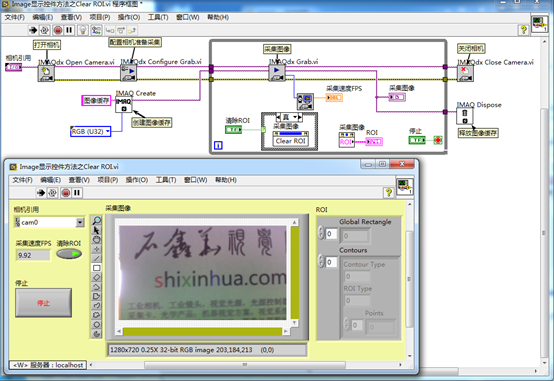554x381 pixels.
Task: Toggle the 清除ROI switch on front panel
Action: [x=69, y=254]
